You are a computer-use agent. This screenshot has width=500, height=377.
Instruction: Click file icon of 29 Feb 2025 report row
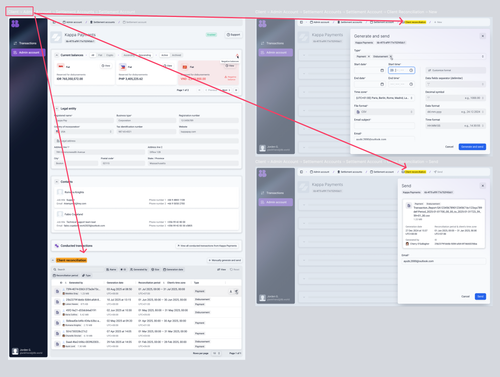(x=57, y=344)
